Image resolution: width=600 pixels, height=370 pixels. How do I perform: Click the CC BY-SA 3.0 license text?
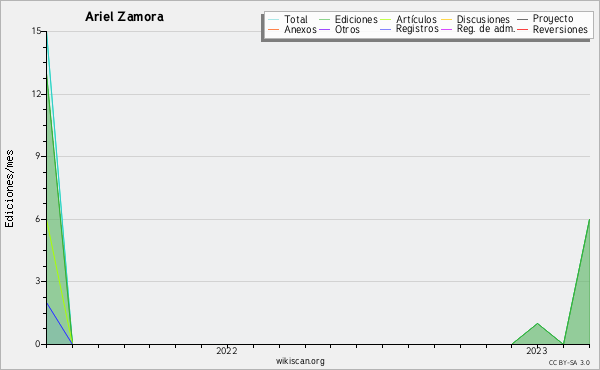click(x=569, y=362)
